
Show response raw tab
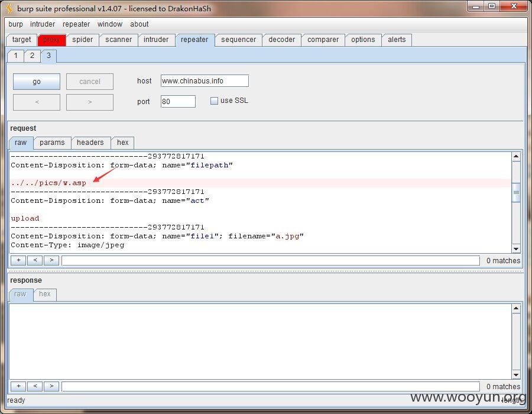pyautogui.click(x=20, y=294)
